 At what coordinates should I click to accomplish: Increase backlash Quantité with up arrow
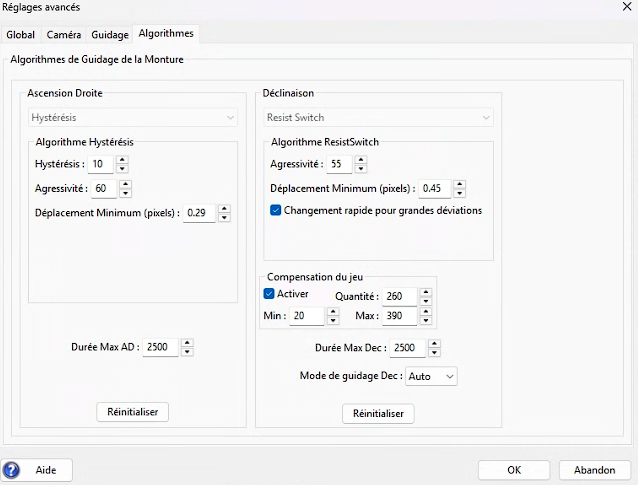[426, 292]
